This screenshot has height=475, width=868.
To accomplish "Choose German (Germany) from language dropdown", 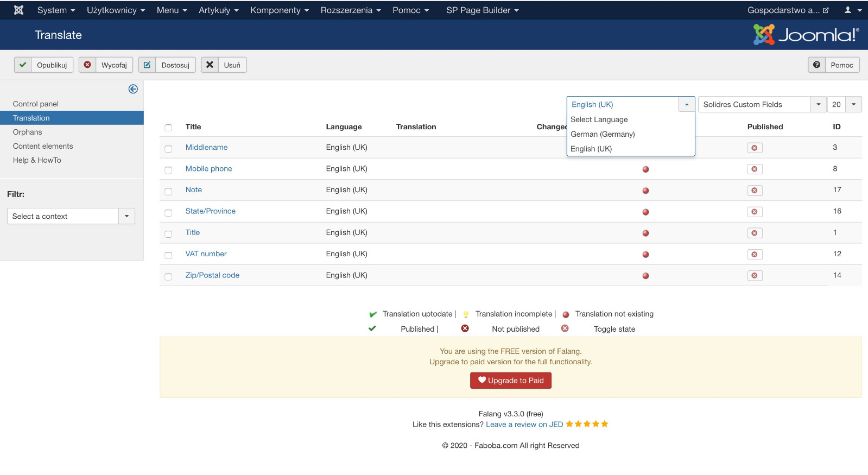I will coord(603,134).
